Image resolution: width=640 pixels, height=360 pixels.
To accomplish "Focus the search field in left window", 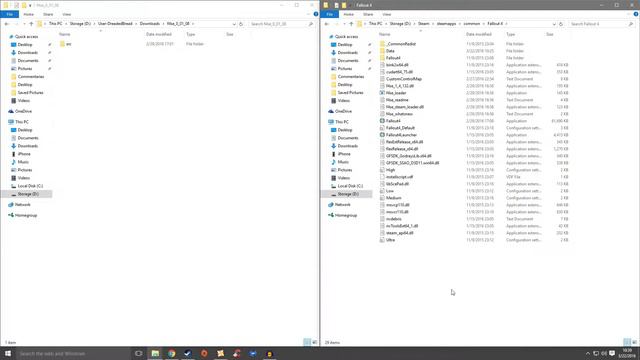I will tap(282, 24).
